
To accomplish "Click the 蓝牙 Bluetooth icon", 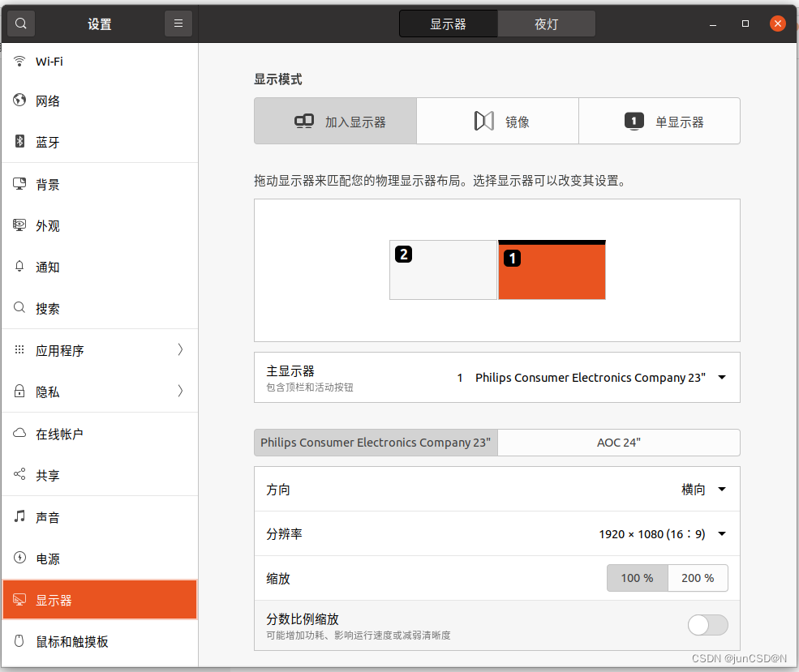I will pyautogui.click(x=19, y=141).
